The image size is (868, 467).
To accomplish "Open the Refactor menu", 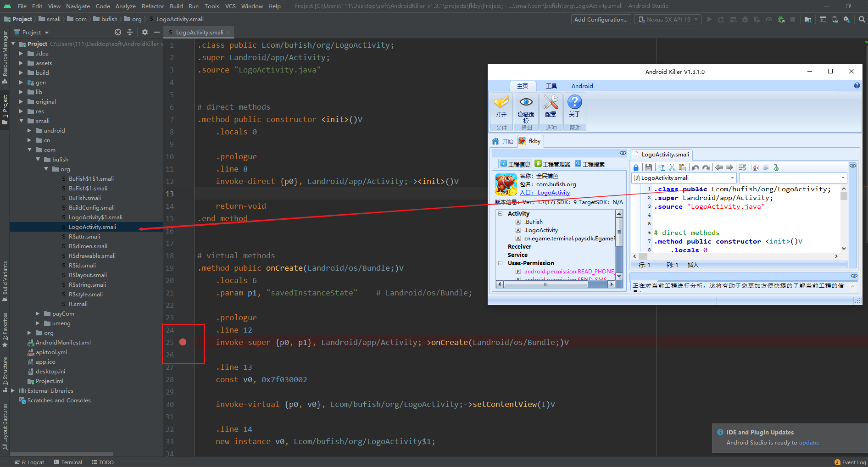I will click(x=152, y=6).
